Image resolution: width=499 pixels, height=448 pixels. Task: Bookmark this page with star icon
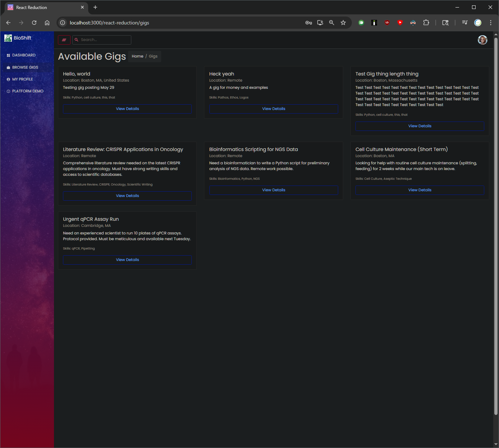pyautogui.click(x=343, y=23)
